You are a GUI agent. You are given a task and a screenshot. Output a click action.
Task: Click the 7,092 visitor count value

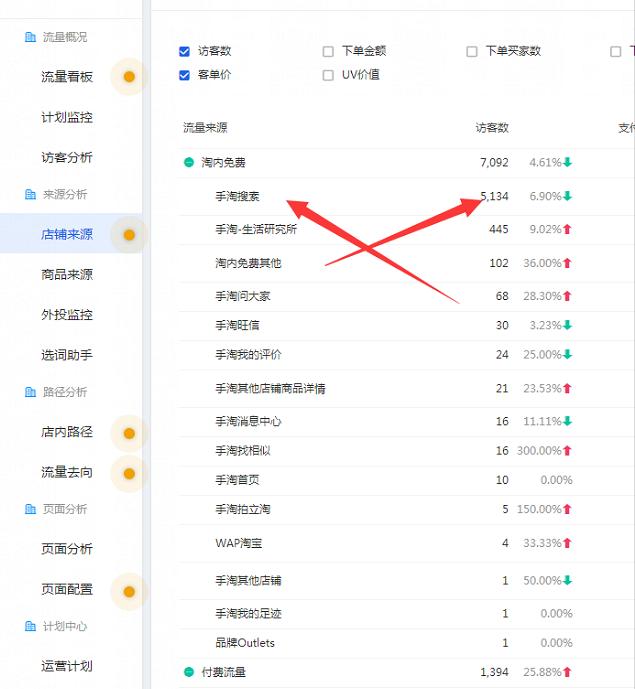point(494,163)
